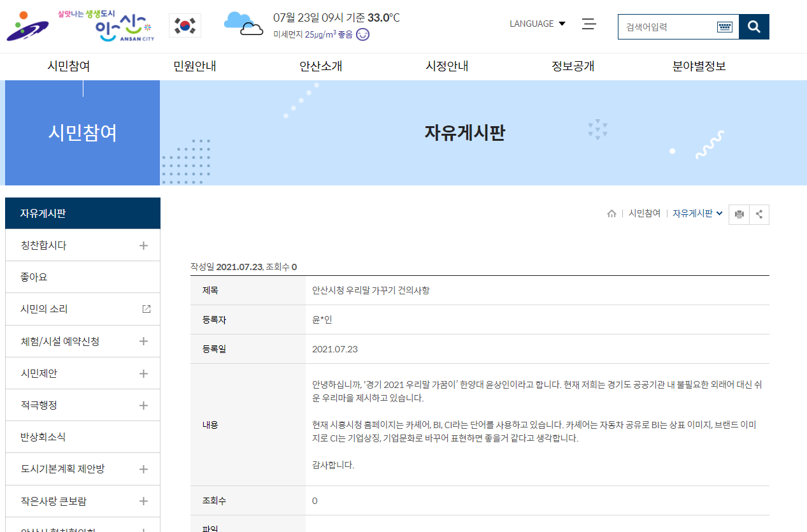Expand the 시민제안 sidebar submenu

[x=143, y=373]
